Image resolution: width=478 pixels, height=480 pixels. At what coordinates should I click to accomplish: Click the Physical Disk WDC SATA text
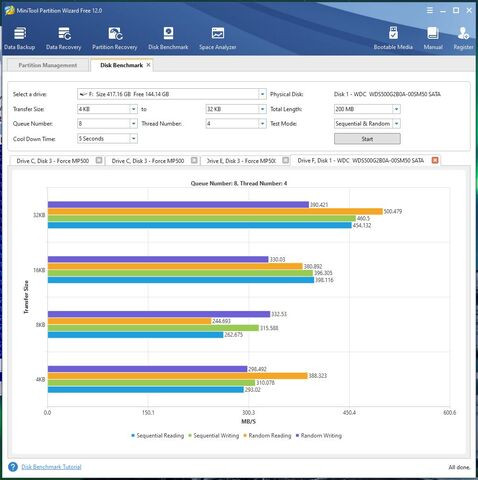coord(387,94)
